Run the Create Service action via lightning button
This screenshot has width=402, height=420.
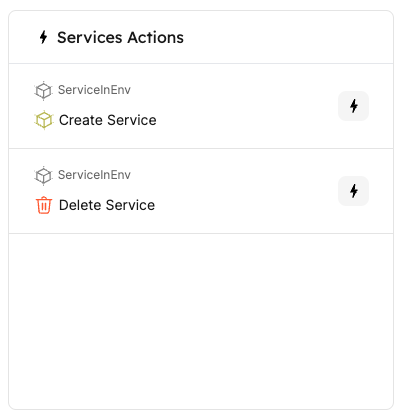[353, 106]
